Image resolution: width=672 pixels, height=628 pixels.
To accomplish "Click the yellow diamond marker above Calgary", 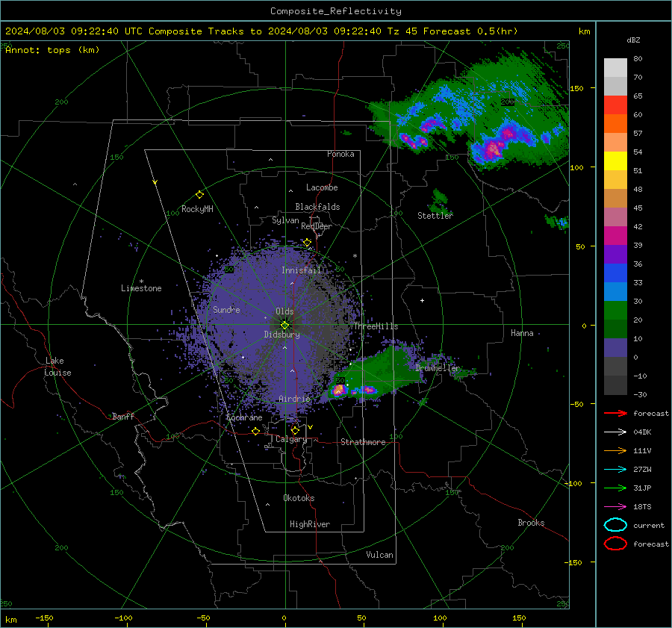I will [x=295, y=430].
